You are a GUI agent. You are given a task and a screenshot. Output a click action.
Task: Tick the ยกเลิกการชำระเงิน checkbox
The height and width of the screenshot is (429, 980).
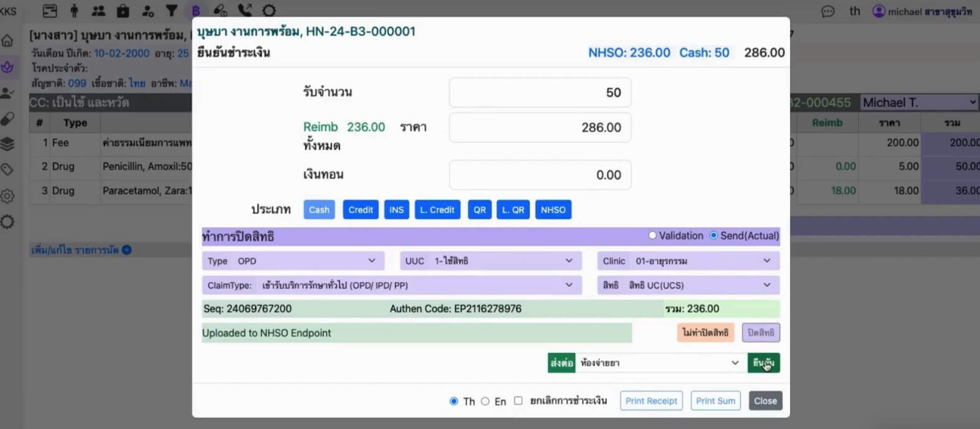pos(518,400)
